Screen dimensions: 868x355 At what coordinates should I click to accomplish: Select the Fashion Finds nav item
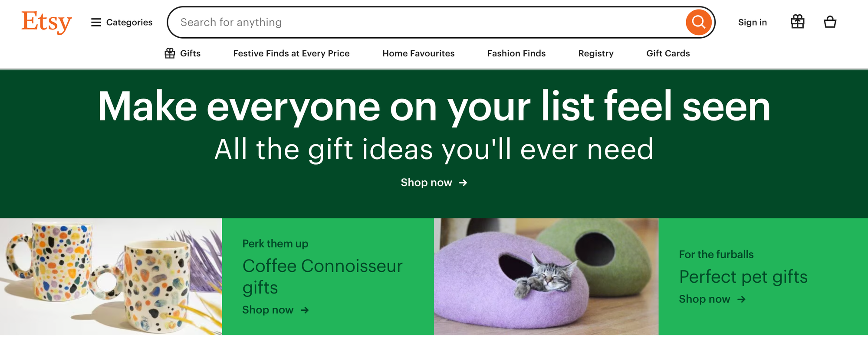516,53
